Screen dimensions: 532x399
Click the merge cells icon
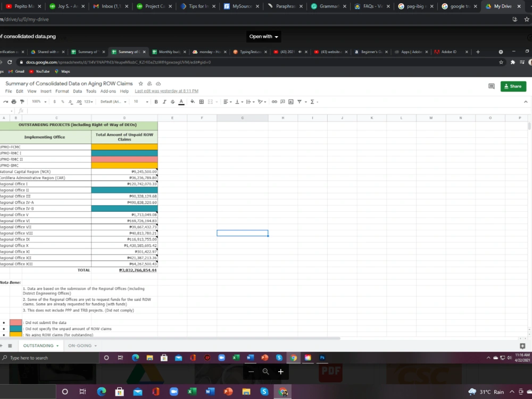(x=210, y=102)
